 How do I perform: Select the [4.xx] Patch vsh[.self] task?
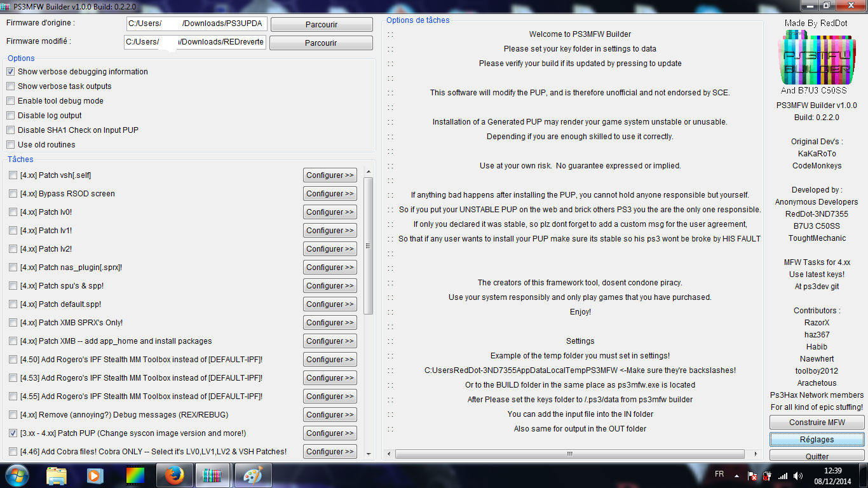(x=13, y=175)
